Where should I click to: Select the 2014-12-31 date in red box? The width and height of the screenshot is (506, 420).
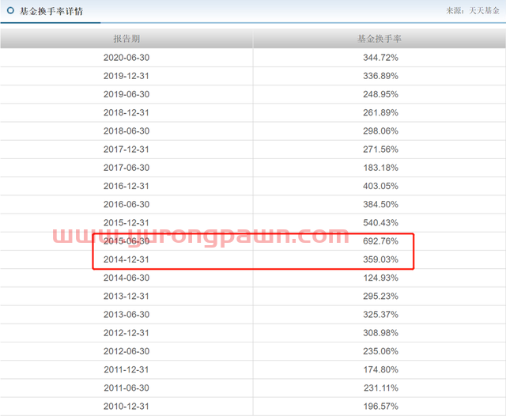(126, 259)
